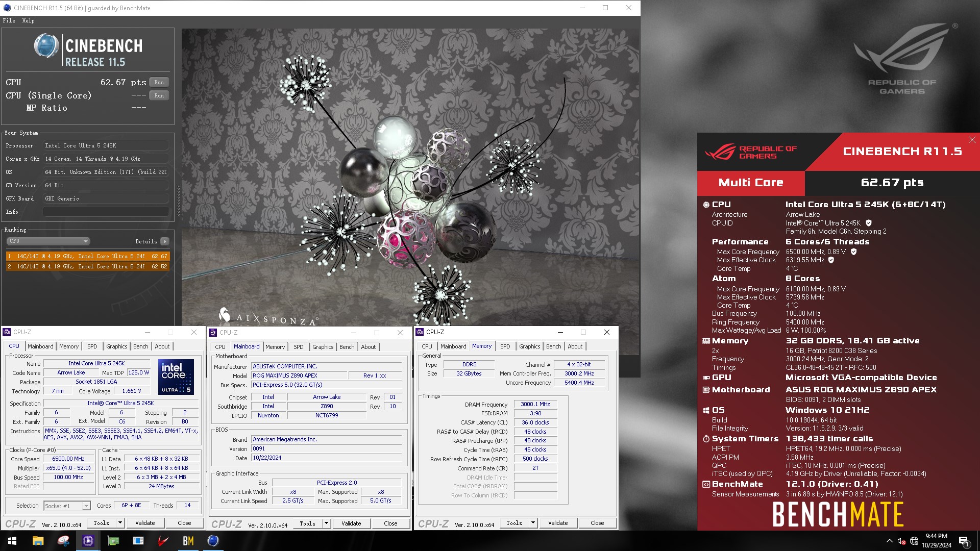This screenshot has height=551, width=980.
Task: Click BIOS Version 0091 field
Action: pos(327,449)
